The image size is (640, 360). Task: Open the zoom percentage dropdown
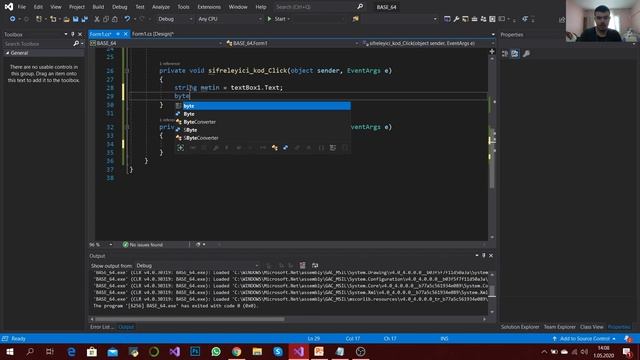tap(101, 244)
